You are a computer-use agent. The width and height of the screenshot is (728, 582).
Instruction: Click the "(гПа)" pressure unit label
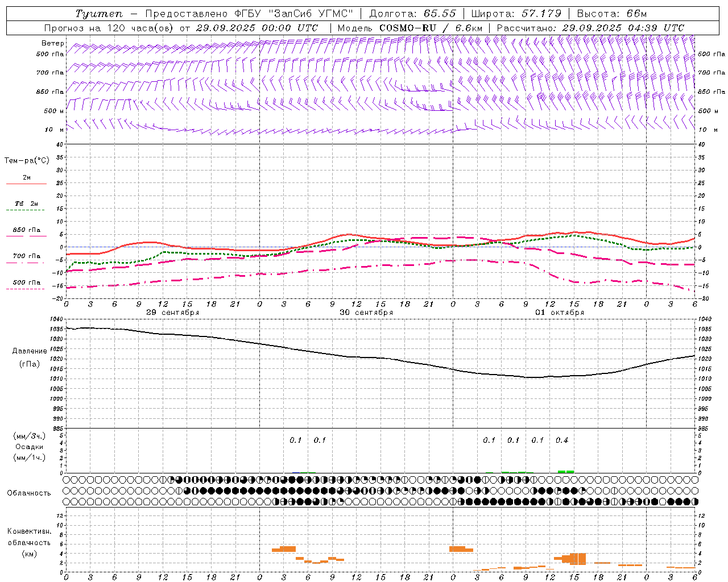coord(30,364)
